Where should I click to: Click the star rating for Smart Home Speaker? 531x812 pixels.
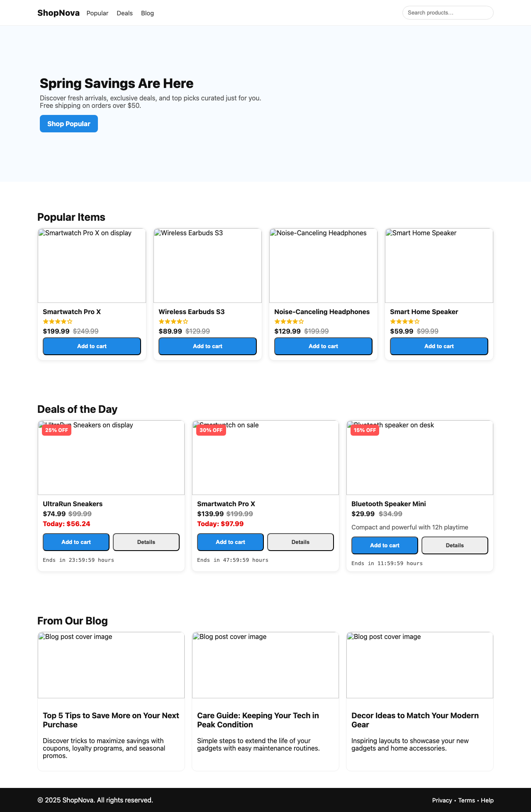pos(404,321)
